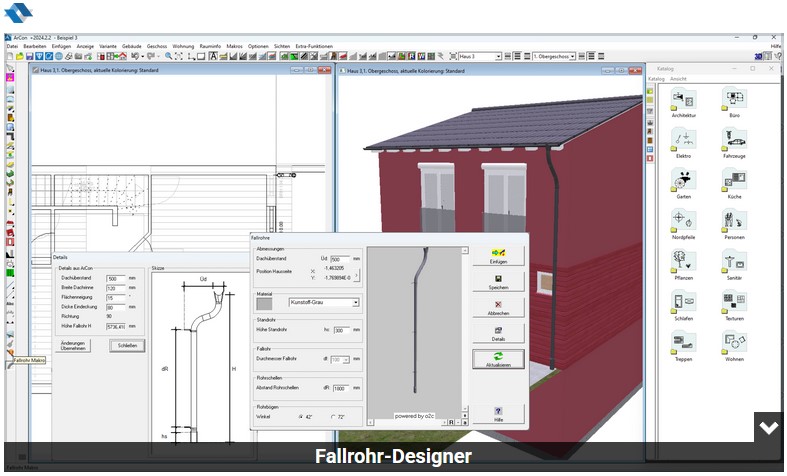Open the Sichten menu
This screenshot has height=476, width=787.
click(282, 46)
